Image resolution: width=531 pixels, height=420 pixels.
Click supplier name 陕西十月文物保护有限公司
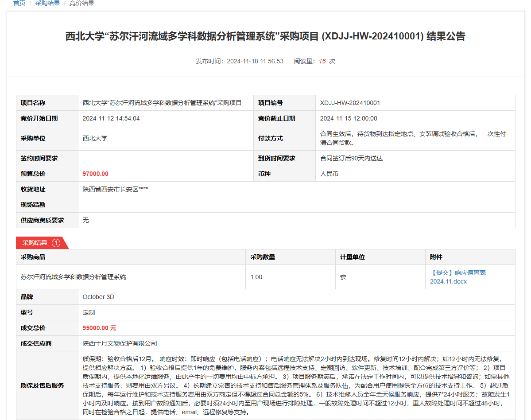pos(120,343)
